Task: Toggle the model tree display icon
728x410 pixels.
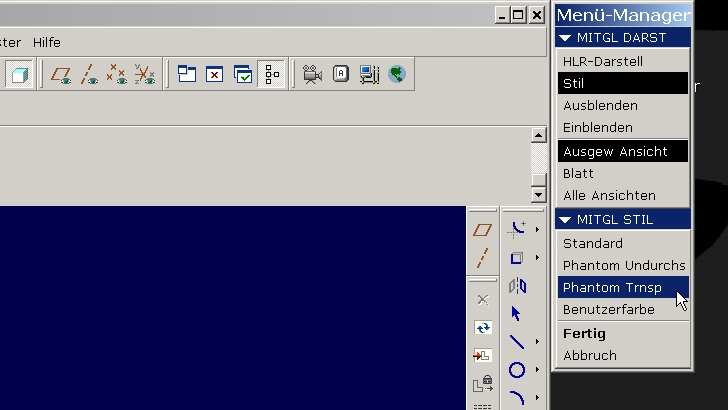Action: 271,74
